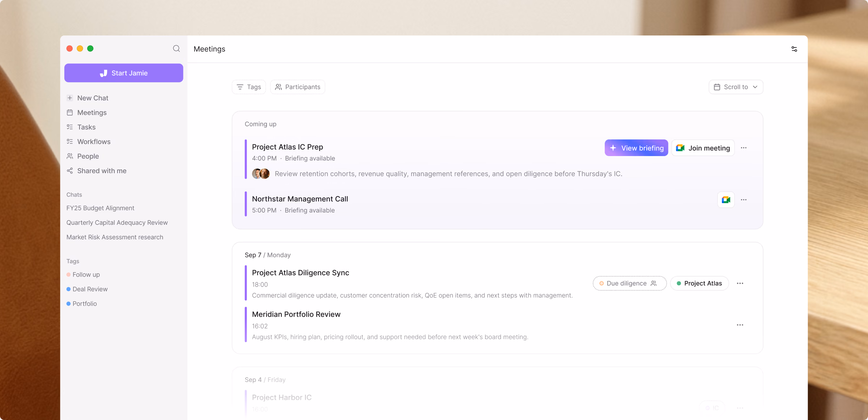The image size is (868, 420).
Task: Click the Due diligence suggested tag chip
Action: (630, 283)
